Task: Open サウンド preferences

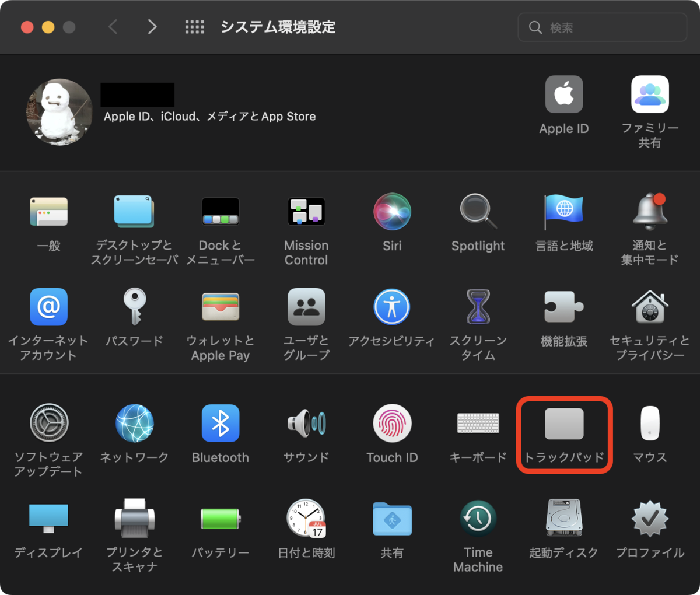Action: tap(306, 423)
